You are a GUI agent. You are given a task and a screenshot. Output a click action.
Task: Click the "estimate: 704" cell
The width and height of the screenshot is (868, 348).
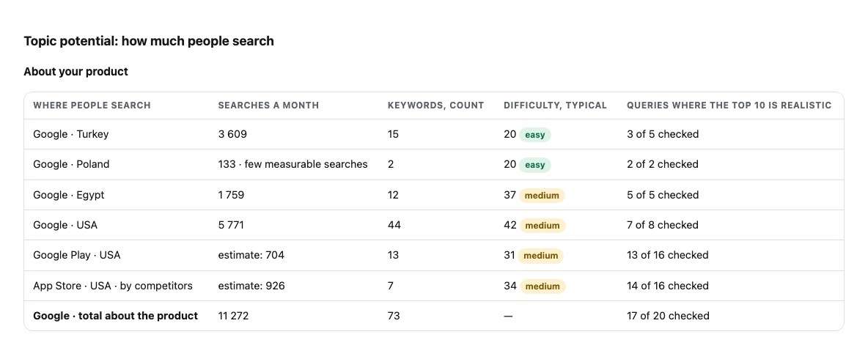pos(251,255)
